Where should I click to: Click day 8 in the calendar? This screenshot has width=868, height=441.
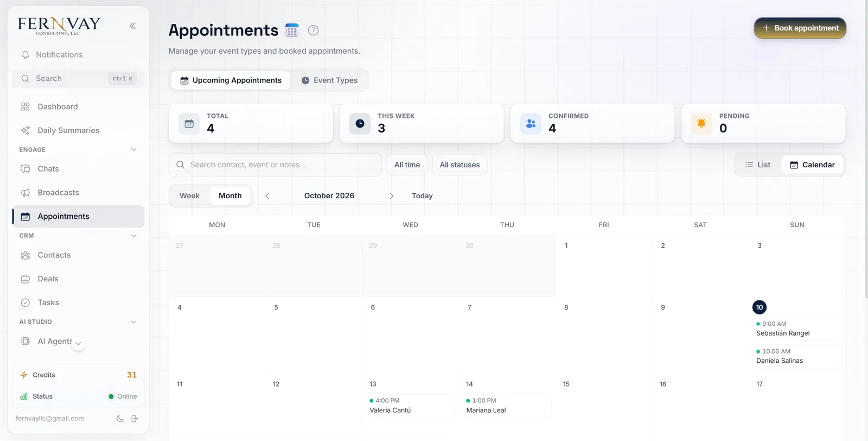pyautogui.click(x=566, y=307)
